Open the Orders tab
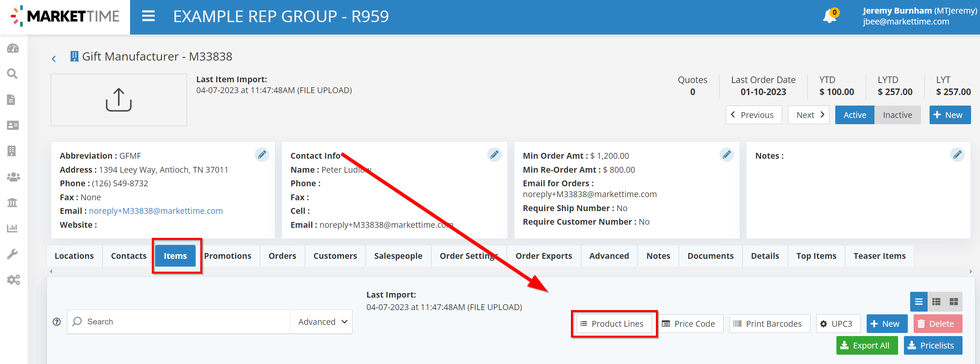 pyautogui.click(x=282, y=256)
